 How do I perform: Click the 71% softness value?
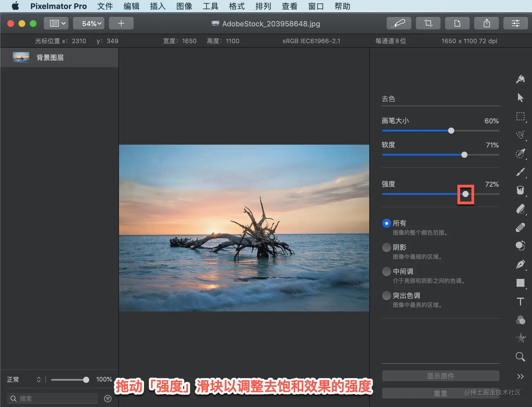pos(492,145)
